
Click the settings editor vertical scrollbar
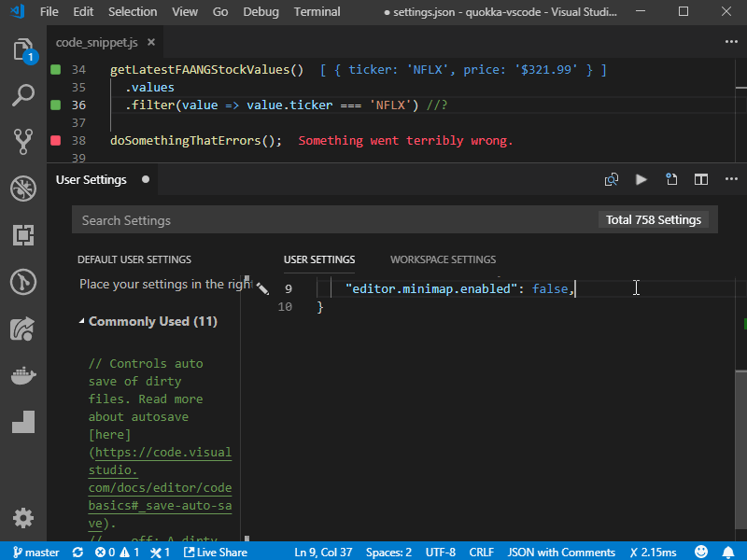pos(740,448)
